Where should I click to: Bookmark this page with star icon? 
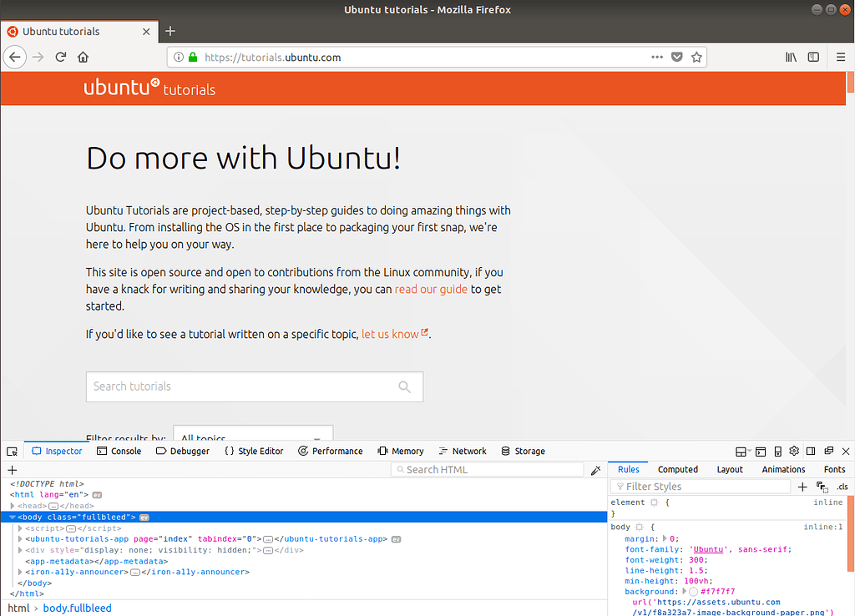click(x=696, y=58)
